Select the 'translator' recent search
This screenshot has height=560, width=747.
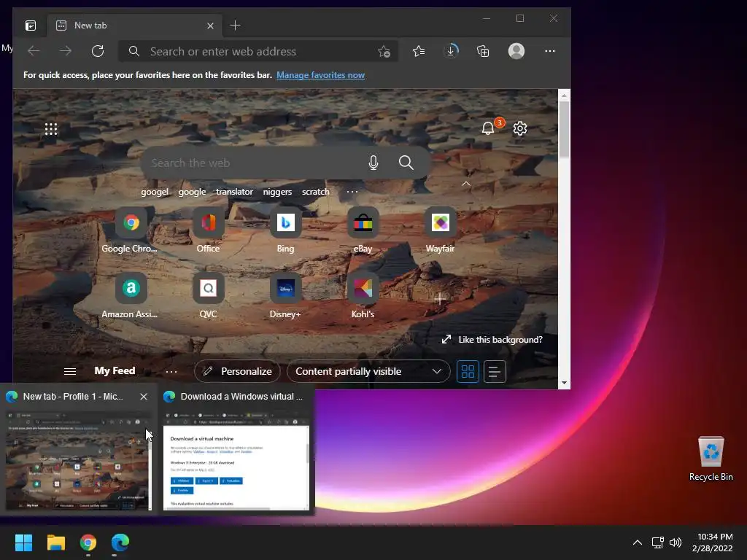tap(234, 192)
